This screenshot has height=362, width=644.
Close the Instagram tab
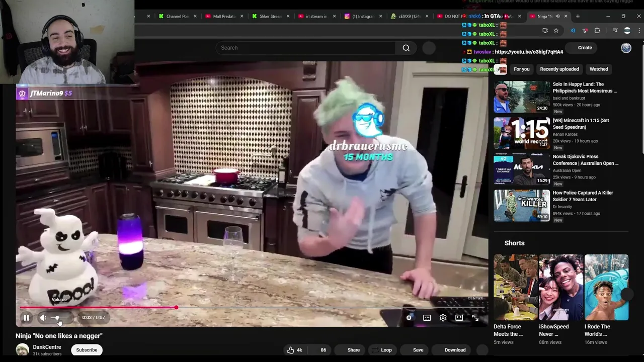click(380, 16)
